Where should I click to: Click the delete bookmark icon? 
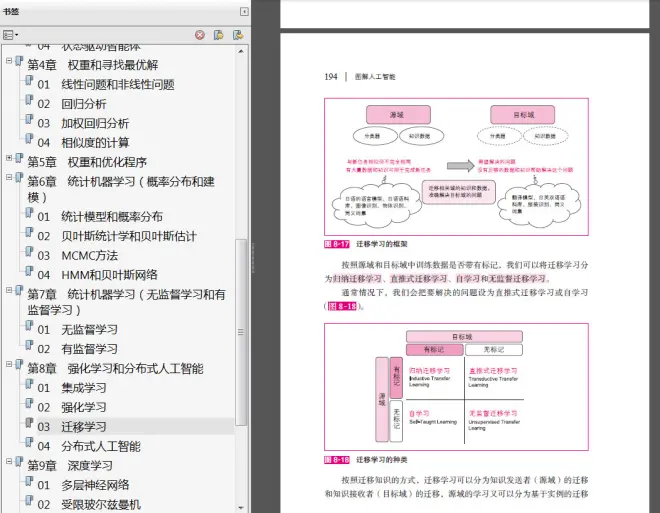click(200, 35)
